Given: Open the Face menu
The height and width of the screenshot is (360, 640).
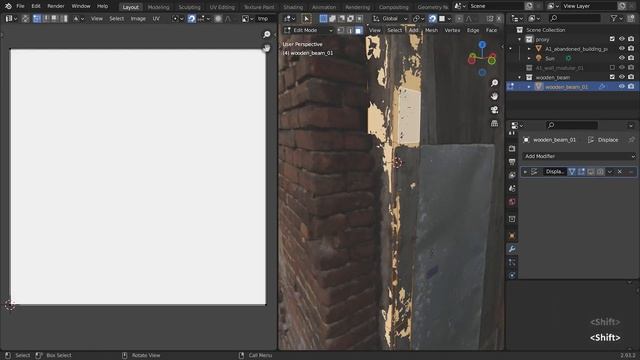Looking at the screenshot, I should point(491,30).
